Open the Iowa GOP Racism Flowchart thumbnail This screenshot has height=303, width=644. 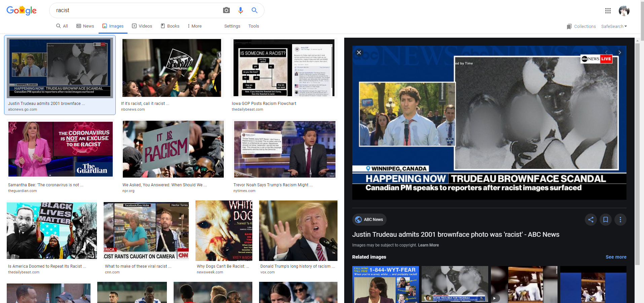pyautogui.click(x=284, y=68)
